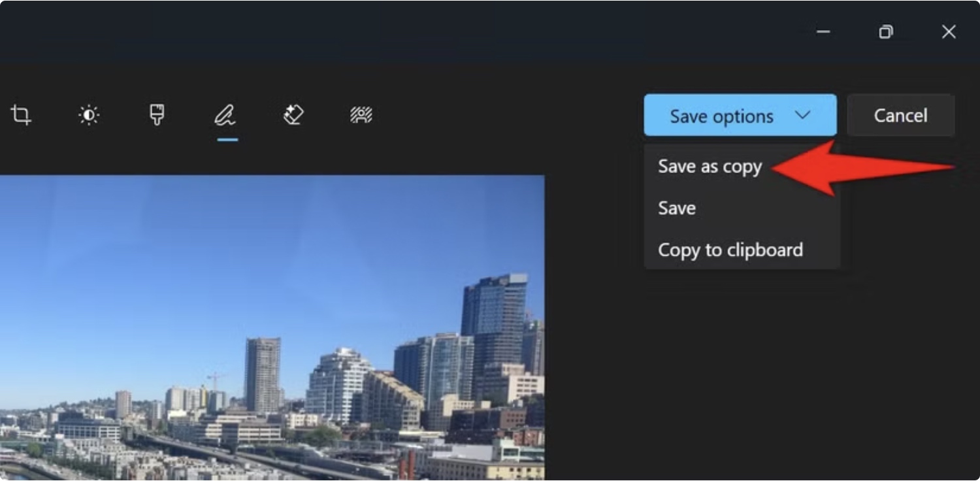Screen dimensions: 980x481
Task: Select the Markup pen tool
Action: [x=225, y=116]
